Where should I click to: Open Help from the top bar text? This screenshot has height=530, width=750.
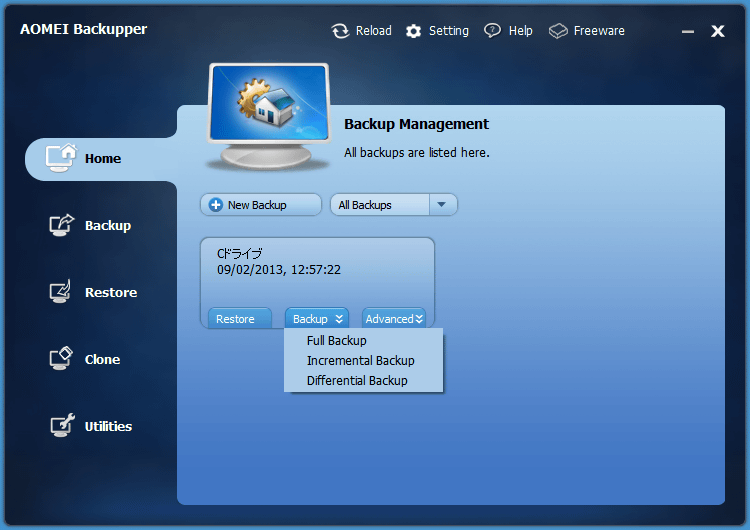pos(520,31)
